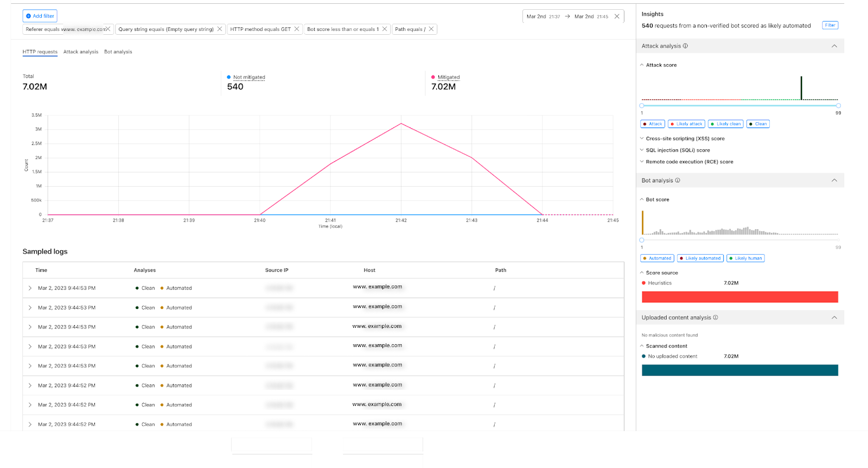Collapse the Score source subsection
This screenshot has height=468, width=868.
642,273
